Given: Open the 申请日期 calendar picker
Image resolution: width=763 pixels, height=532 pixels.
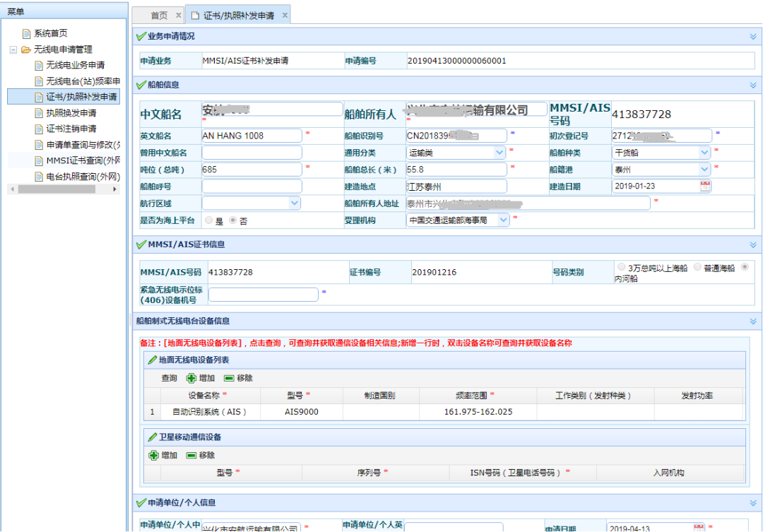Looking at the screenshot, I should (699, 528).
